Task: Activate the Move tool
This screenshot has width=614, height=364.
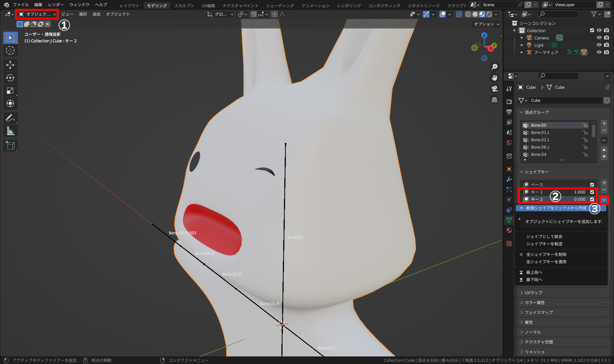Action: (10, 65)
